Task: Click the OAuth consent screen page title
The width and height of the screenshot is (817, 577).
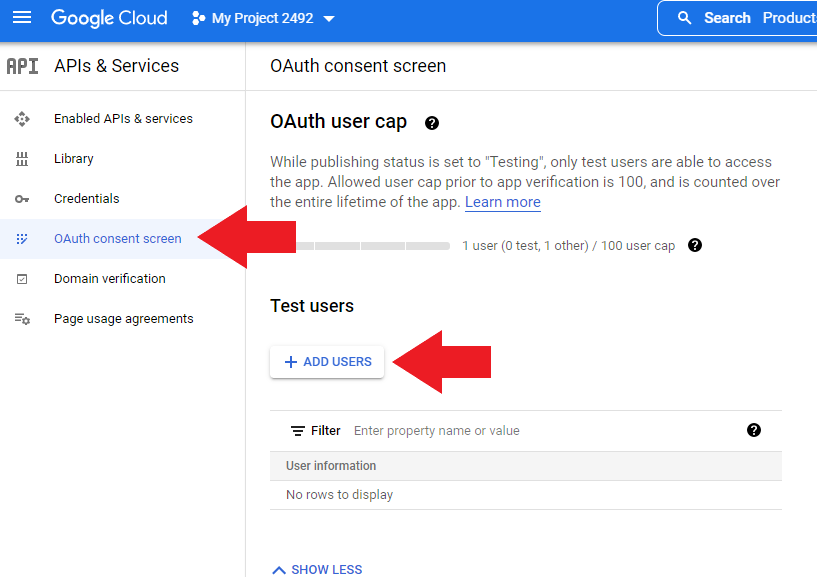Action: [x=358, y=66]
